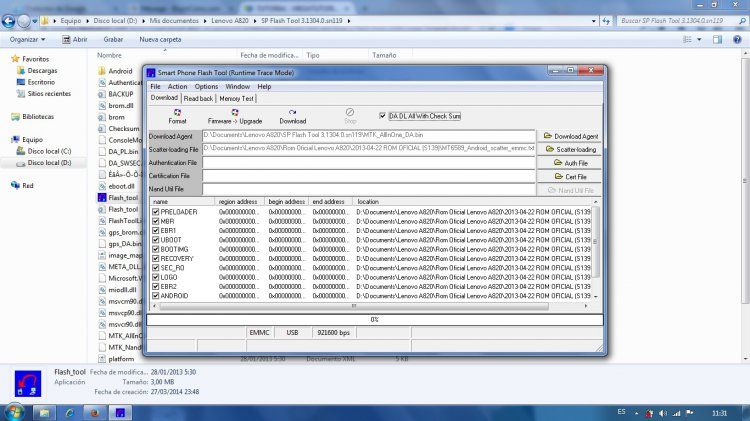Click the location column header
The image size is (750, 421).
(473, 202)
